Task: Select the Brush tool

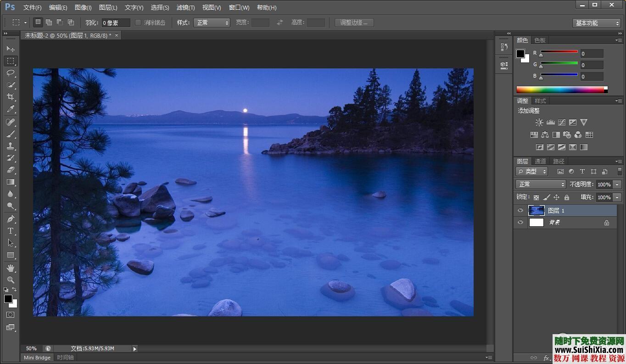Action: pyautogui.click(x=10, y=134)
